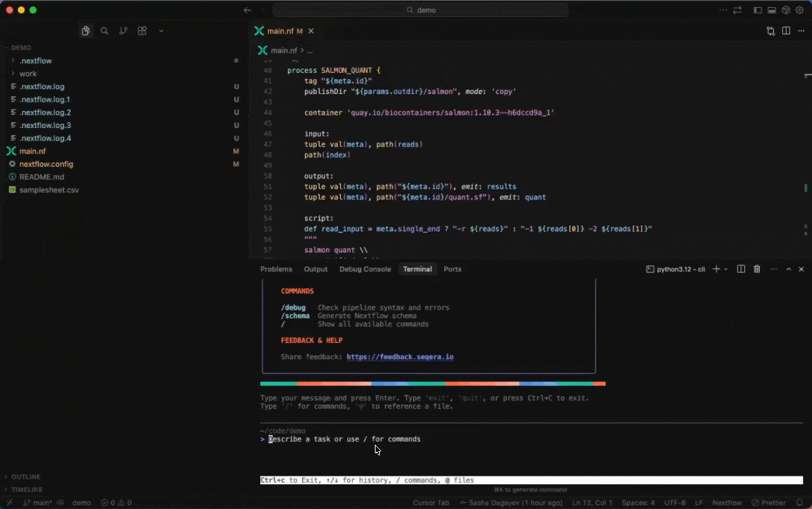Switch to the Output tab
The height and width of the screenshot is (509, 812).
(315, 269)
